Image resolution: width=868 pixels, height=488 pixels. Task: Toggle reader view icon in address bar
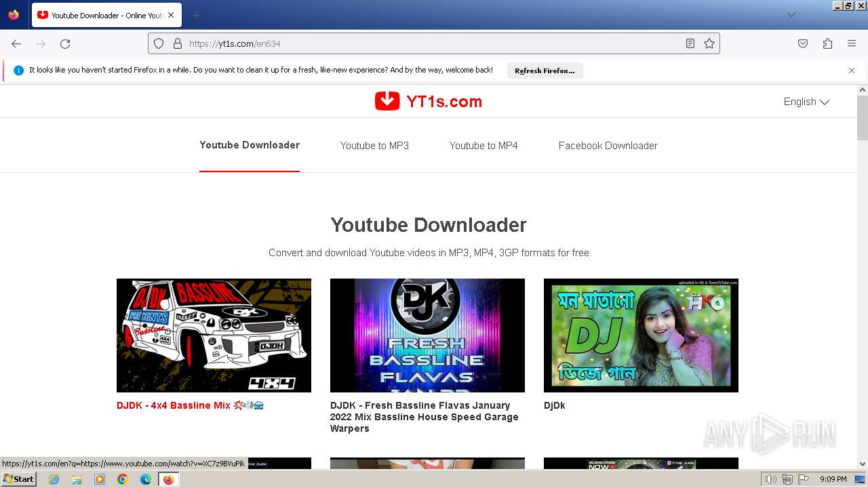point(690,43)
